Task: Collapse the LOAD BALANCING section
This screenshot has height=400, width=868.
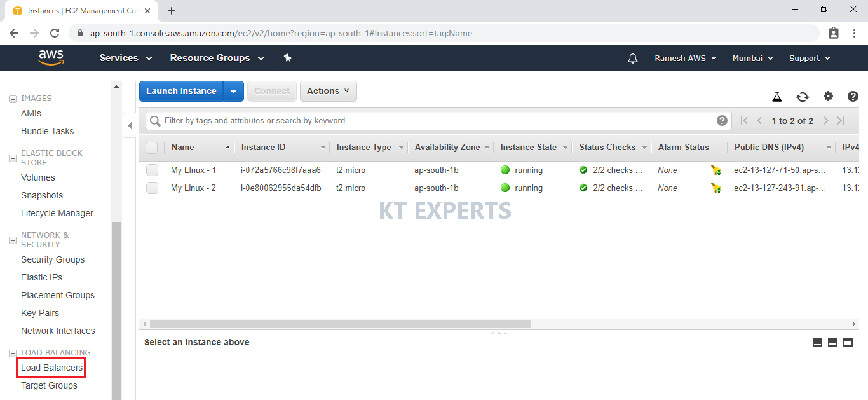Action: click(x=12, y=353)
